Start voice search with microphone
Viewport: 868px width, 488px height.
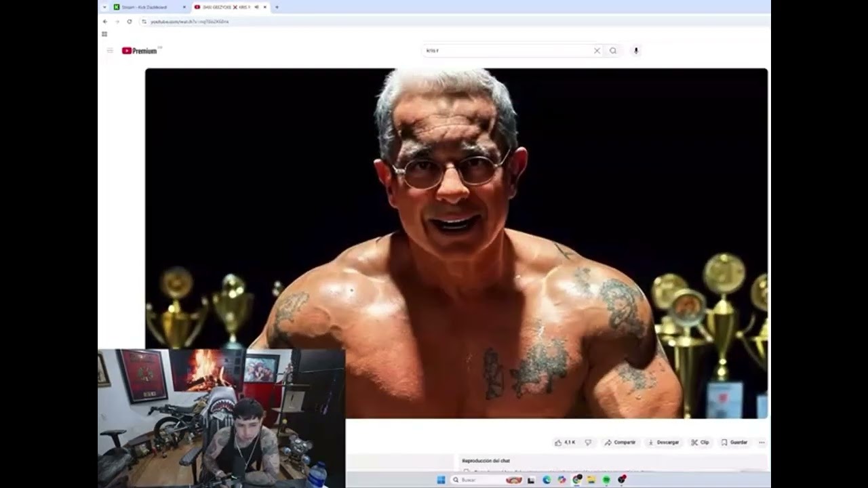point(636,51)
